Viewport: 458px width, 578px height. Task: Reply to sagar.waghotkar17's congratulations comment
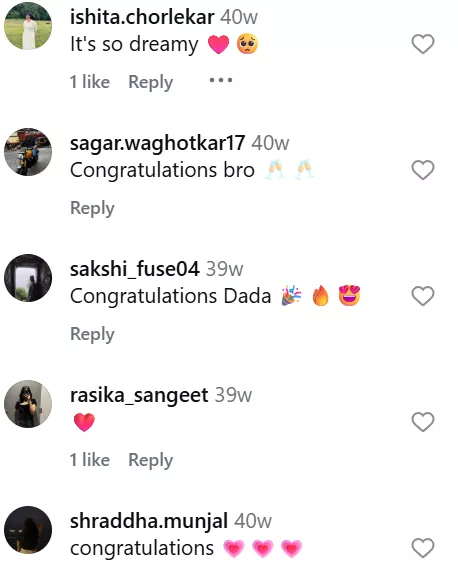(92, 208)
